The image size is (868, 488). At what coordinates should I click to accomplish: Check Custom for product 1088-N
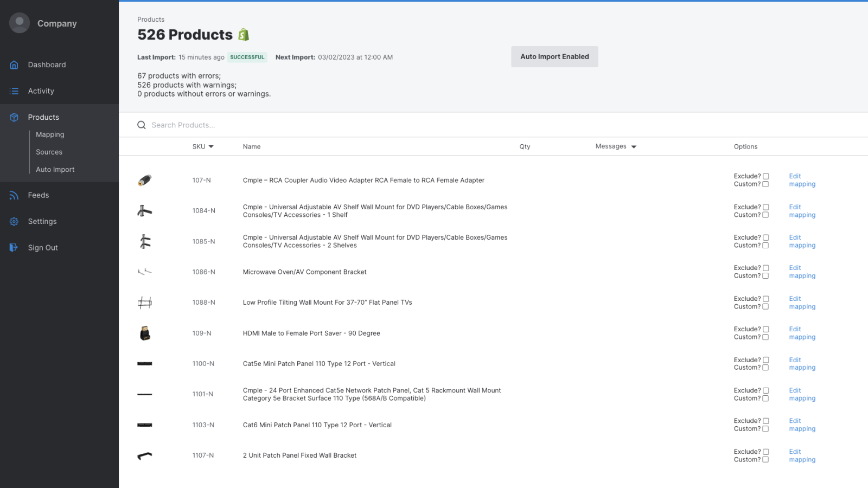click(x=765, y=307)
